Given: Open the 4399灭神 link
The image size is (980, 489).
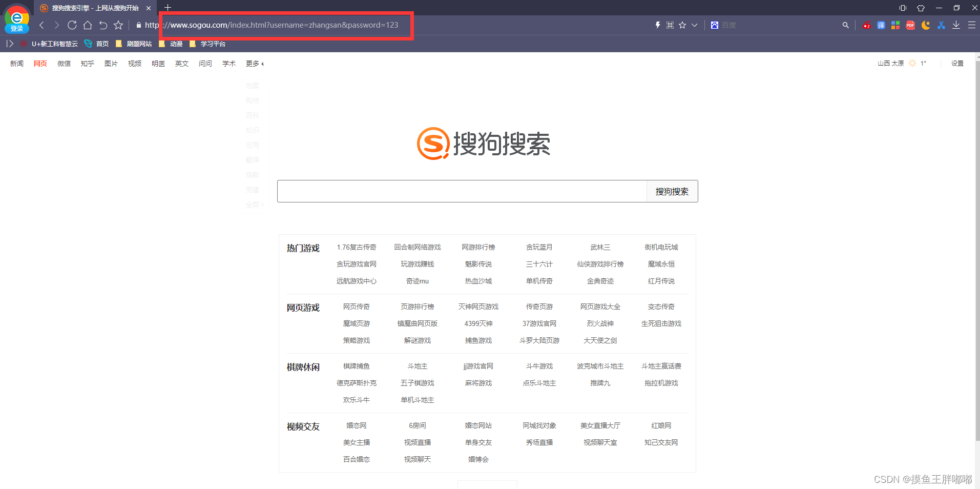Looking at the screenshot, I should (x=478, y=323).
